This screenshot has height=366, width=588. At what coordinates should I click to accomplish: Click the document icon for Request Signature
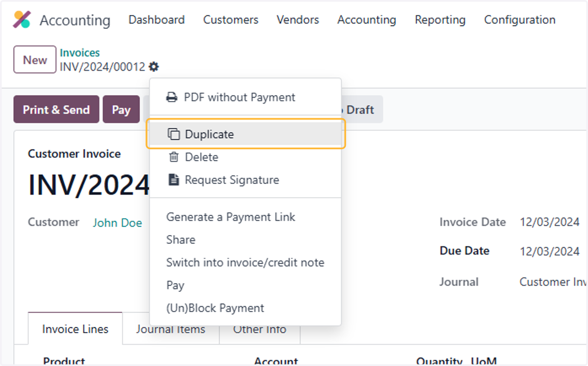click(x=173, y=180)
